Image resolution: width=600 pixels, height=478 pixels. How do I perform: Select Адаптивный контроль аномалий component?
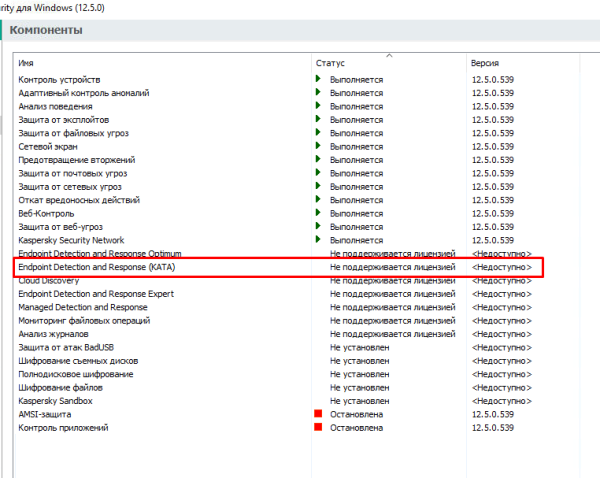(x=84, y=93)
